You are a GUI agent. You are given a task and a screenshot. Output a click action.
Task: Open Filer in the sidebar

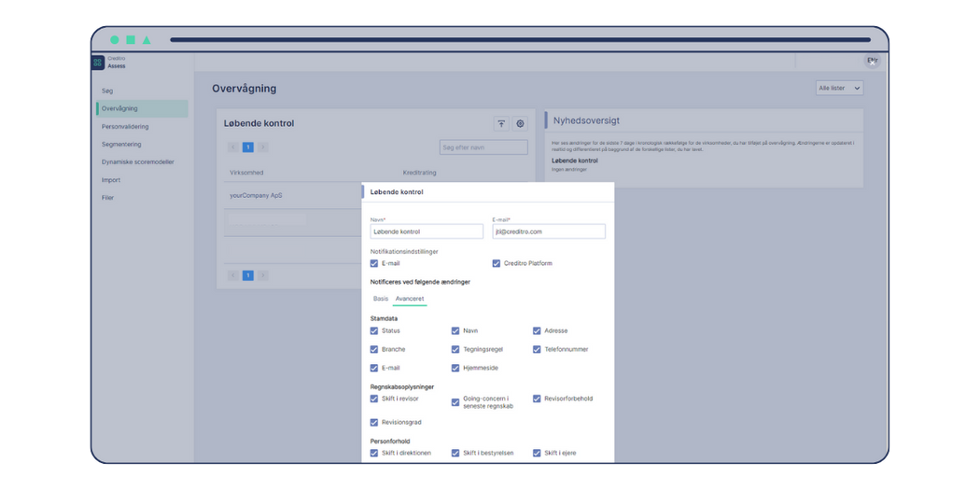point(107,198)
